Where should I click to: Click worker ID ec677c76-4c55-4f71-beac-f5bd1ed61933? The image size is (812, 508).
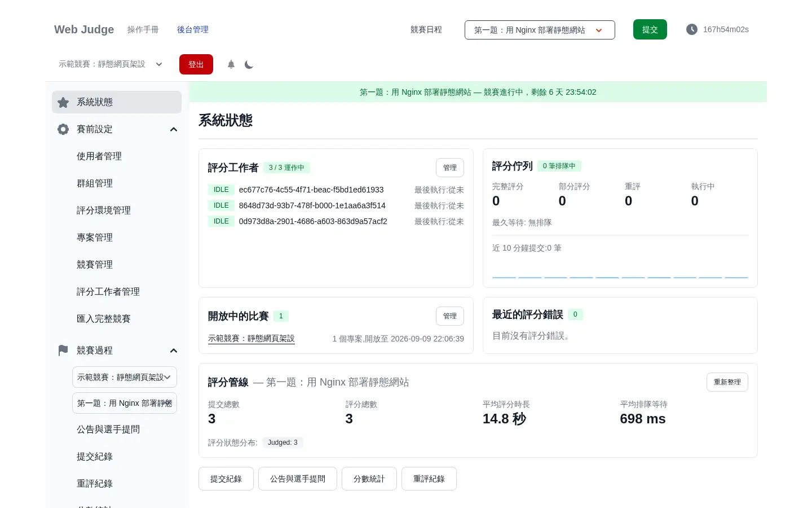point(311,190)
